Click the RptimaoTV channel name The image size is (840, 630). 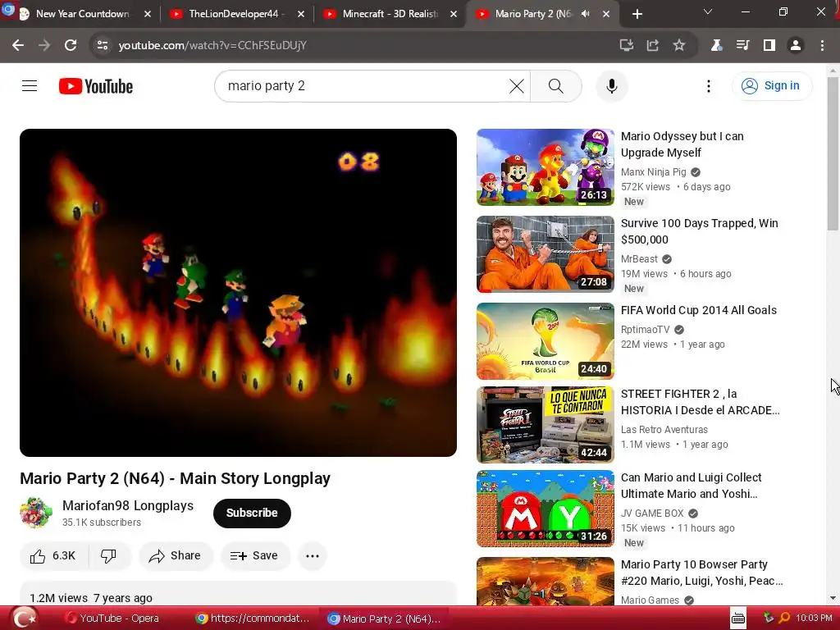pyautogui.click(x=645, y=330)
